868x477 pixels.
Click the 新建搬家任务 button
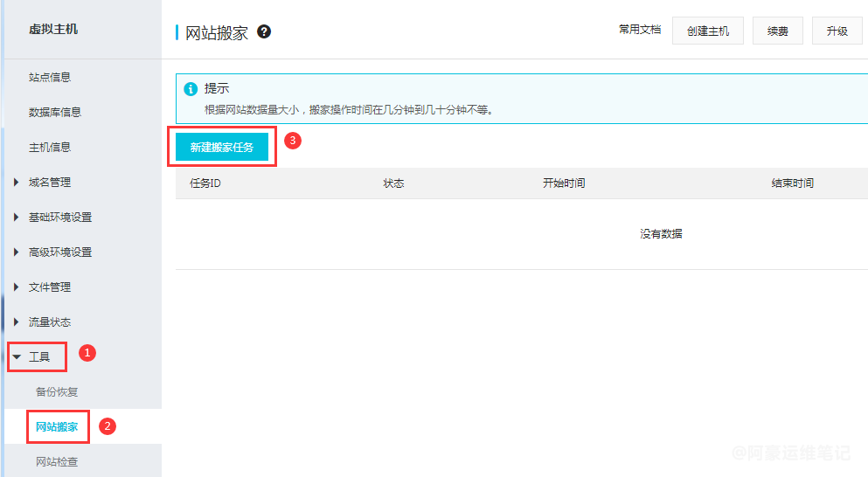[x=222, y=147]
